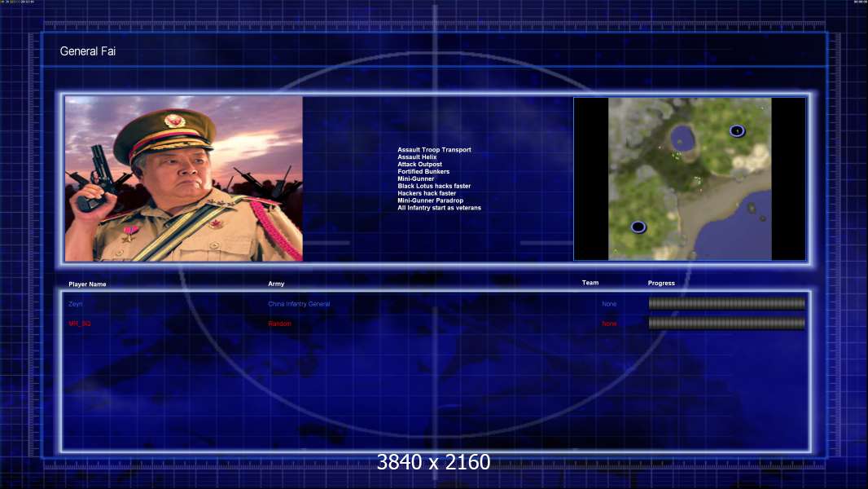Image resolution: width=868 pixels, height=489 pixels.
Task: Click the 'Mini-Gunner' ability line
Action: [x=416, y=178]
